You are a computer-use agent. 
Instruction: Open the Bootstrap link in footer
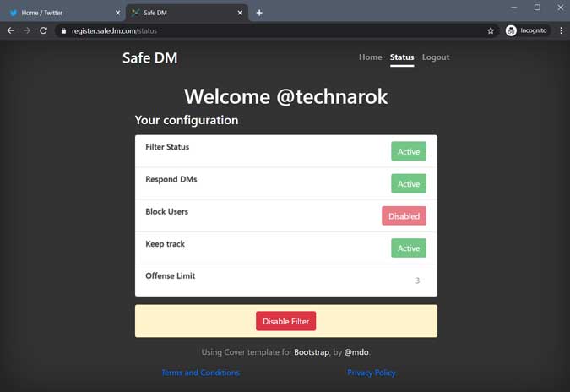click(x=312, y=352)
